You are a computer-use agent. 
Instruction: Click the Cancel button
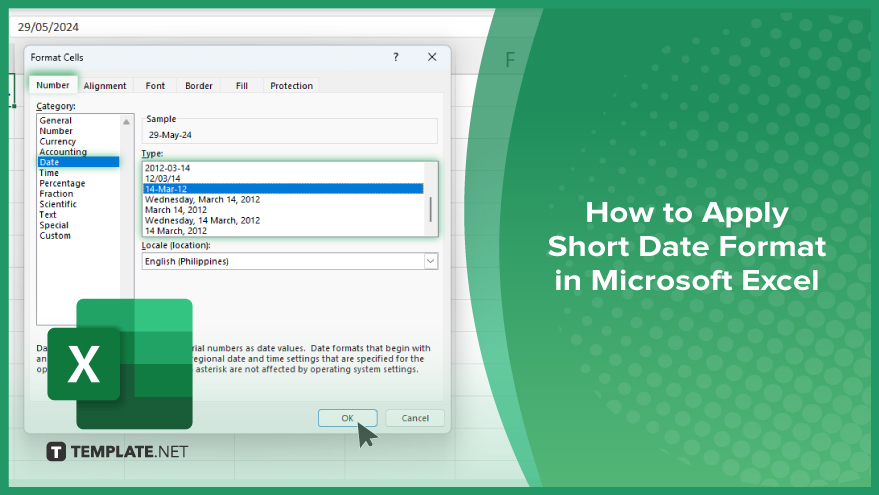[415, 418]
